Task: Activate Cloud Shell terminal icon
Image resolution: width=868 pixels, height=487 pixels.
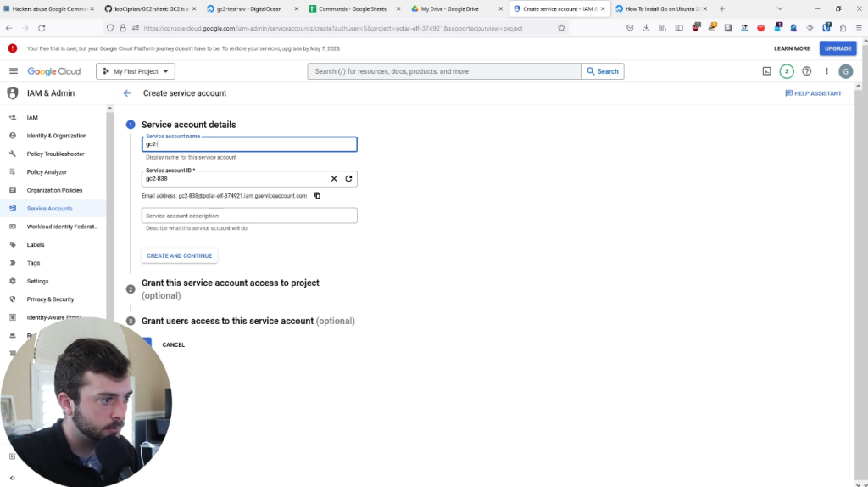Action: tap(766, 71)
